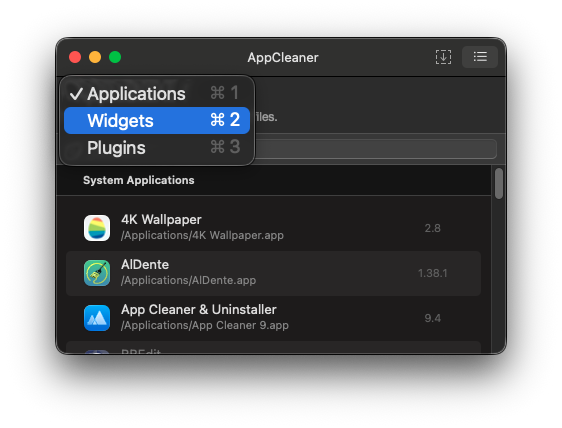Click the /Applications/App Cleaner 9.app path

(x=205, y=325)
